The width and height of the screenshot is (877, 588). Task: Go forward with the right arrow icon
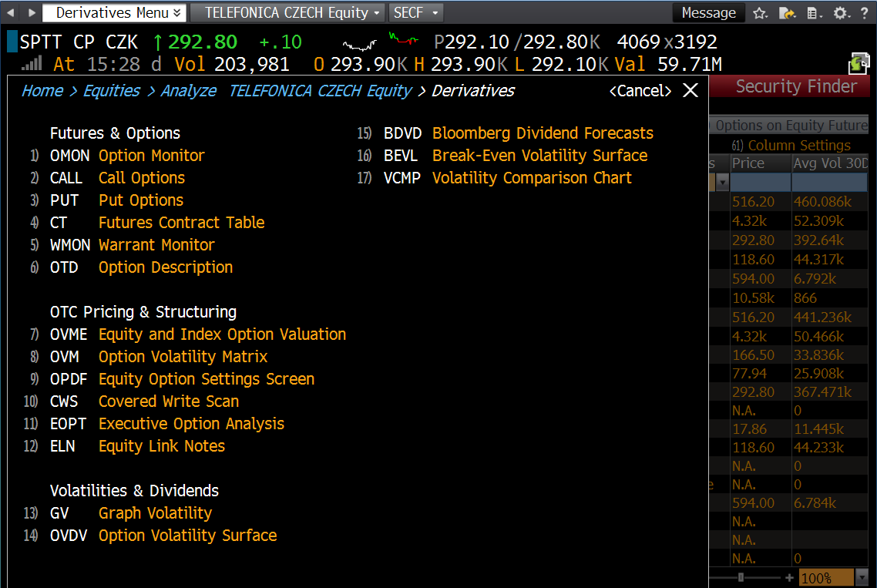pos(32,12)
